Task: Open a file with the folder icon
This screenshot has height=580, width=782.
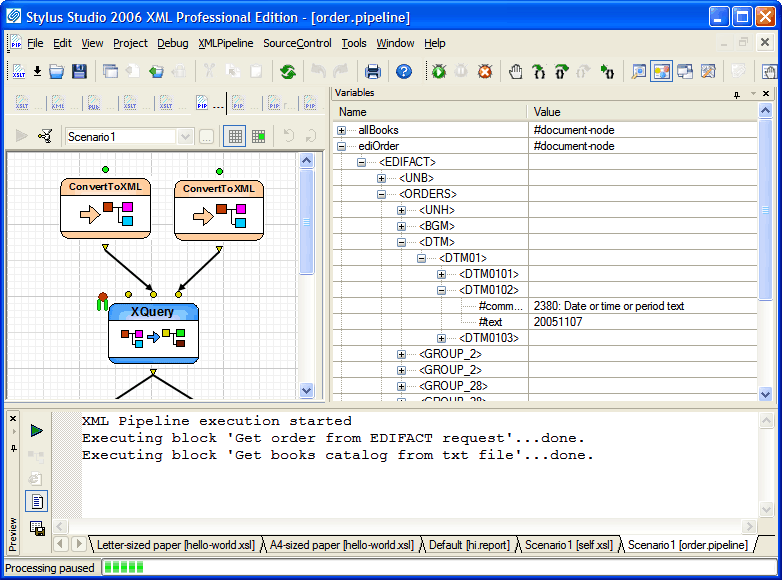Action: pos(57,72)
